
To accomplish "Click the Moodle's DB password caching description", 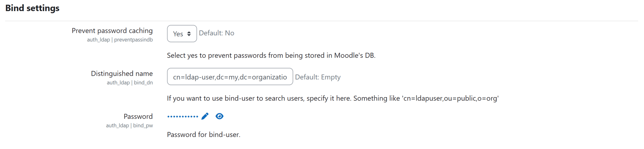I will (x=271, y=55).
